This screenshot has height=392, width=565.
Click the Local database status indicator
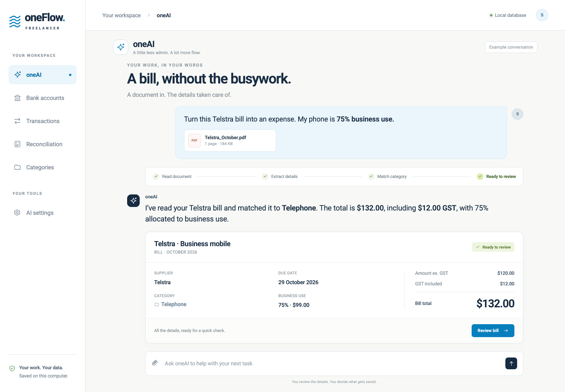click(x=508, y=15)
